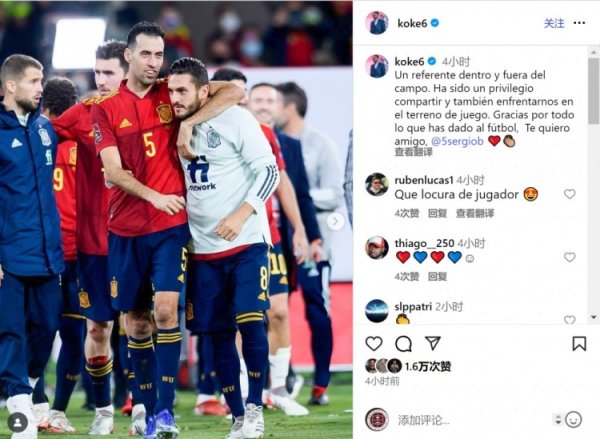Open koke6 profile picture in header
Screen dimensions: 600x439
tap(377, 23)
